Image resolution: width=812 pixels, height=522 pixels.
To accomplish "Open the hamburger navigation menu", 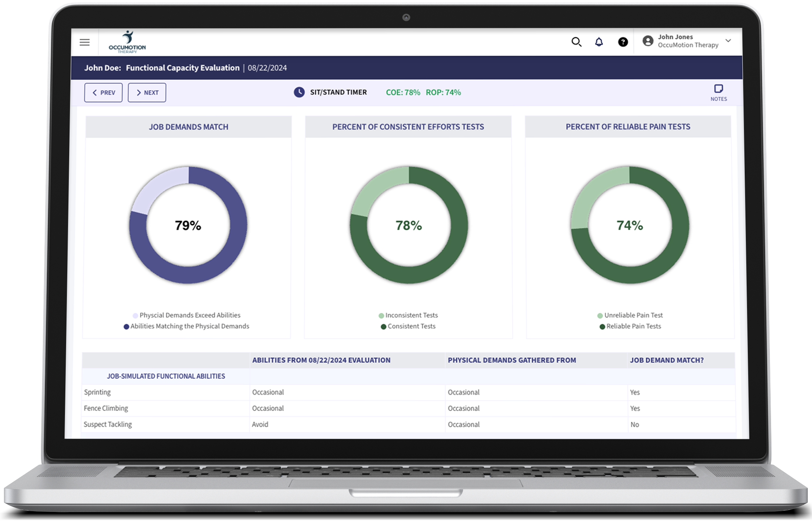I will click(84, 43).
